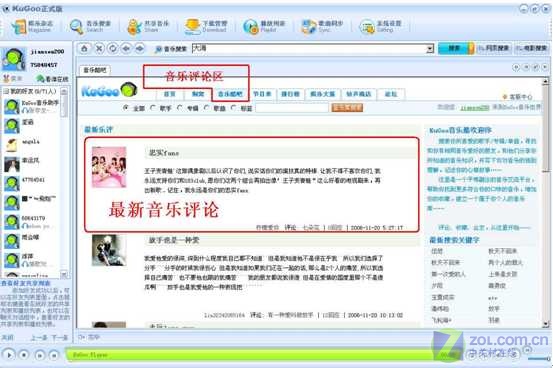
Task: Click the volume slider in the player
Action: [539, 358]
